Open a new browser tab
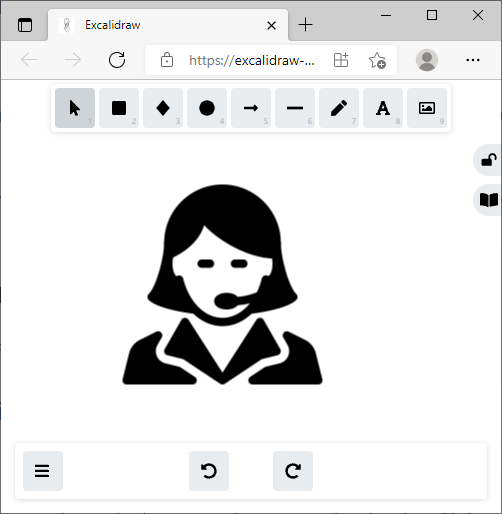This screenshot has height=514, width=502. (305, 25)
